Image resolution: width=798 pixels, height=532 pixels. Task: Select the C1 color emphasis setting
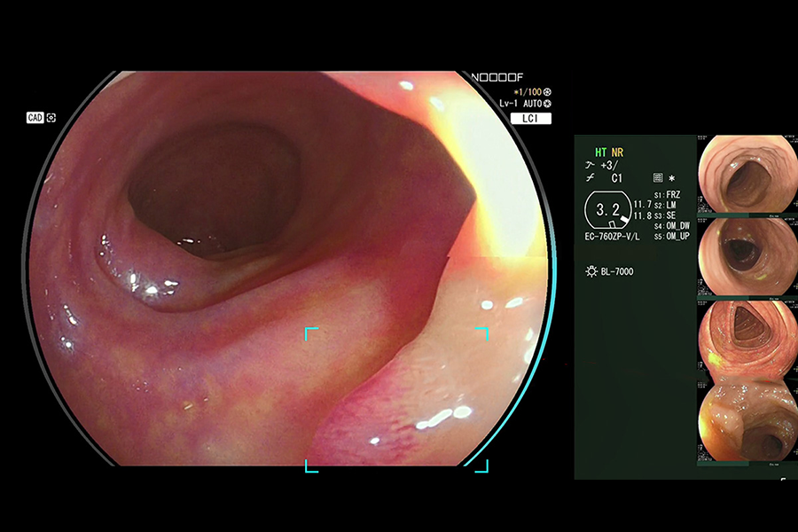coord(617,178)
